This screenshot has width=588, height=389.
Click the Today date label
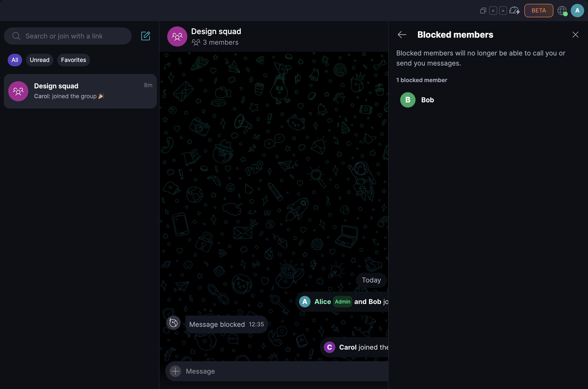[371, 280]
